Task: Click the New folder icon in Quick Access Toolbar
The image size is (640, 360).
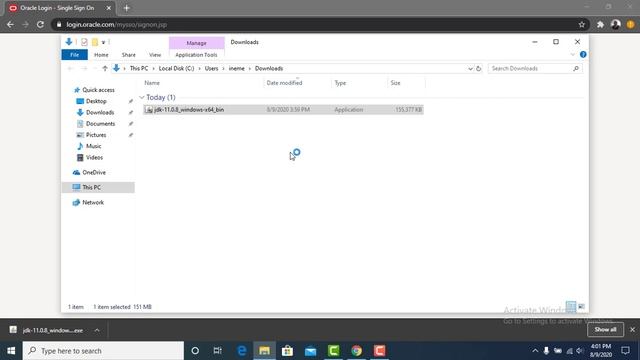Action: (95, 42)
